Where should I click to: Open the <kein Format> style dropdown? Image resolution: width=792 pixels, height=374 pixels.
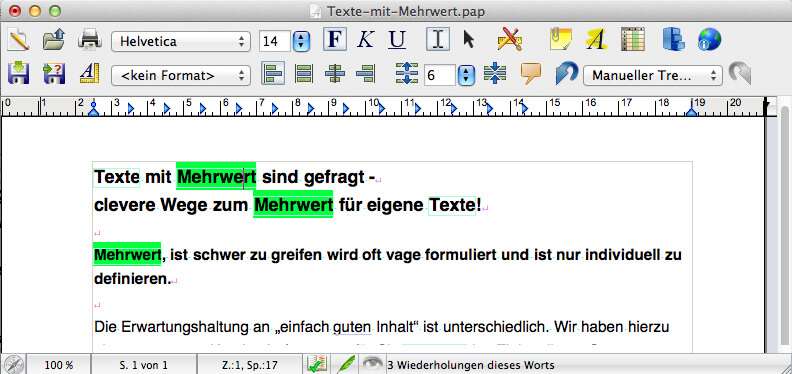click(x=181, y=76)
